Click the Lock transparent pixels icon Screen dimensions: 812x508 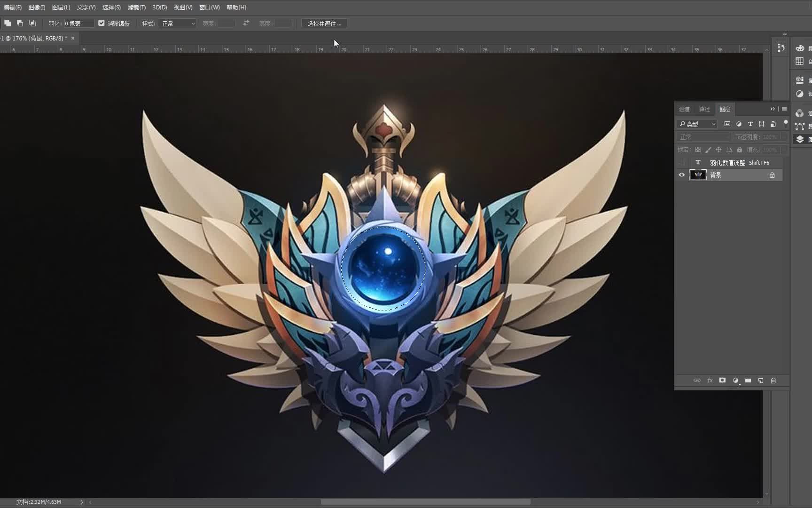(698, 150)
